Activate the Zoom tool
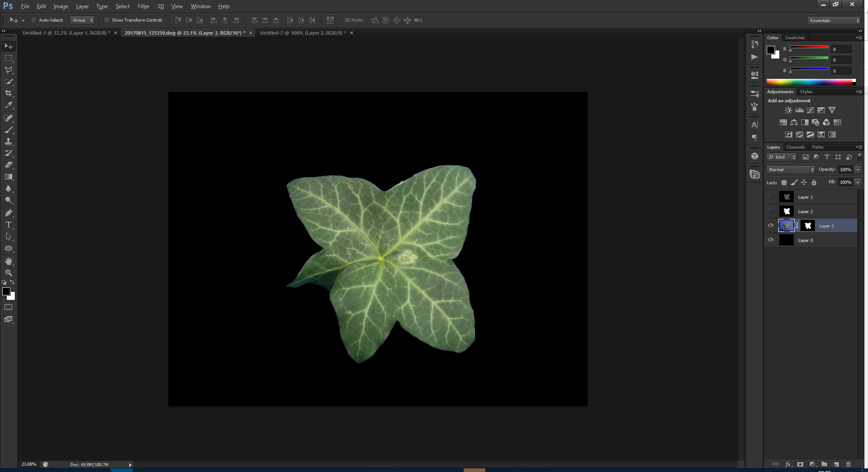Image resolution: width=868 pixels, height=472 pixels. click(9, 273)
